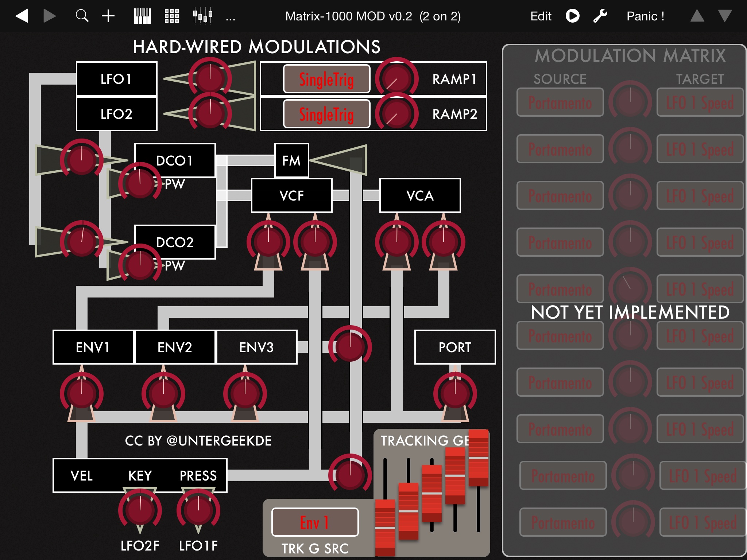Go back with the left arrow icon
Viewport: 747px width, 560px height.
click(x=22, y=16)
